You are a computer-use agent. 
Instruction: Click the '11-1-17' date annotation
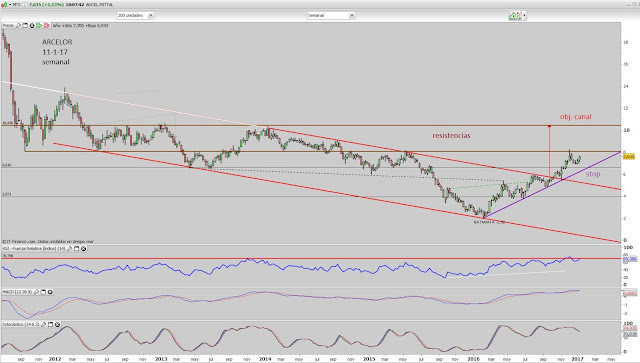pyautogui.click(x=55, y=52)
